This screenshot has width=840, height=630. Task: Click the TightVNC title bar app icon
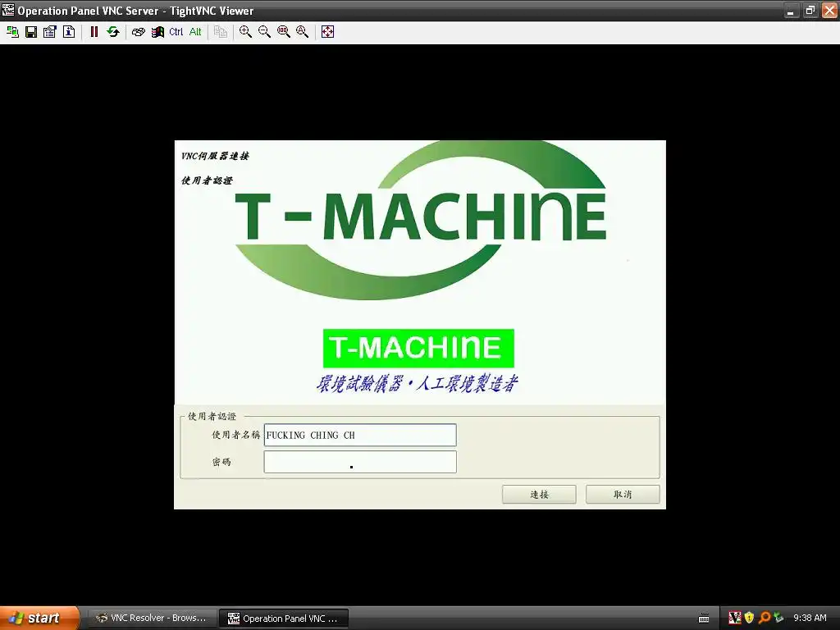coord(8,10)
